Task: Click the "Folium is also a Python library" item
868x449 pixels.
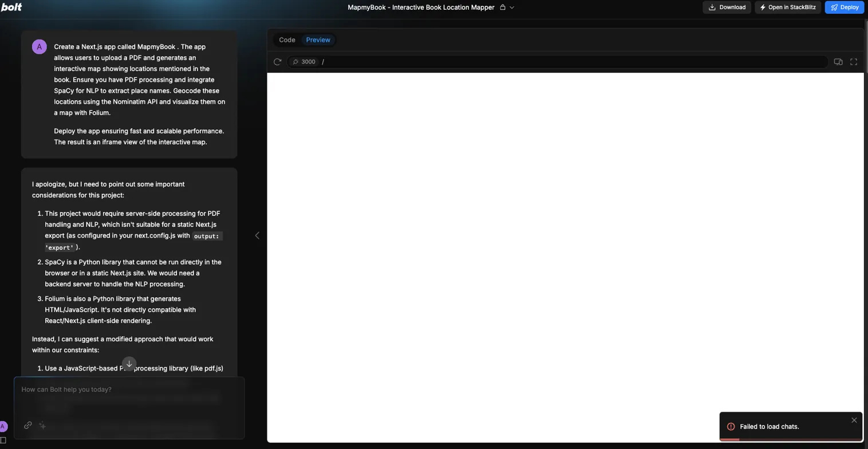Action: pyautogui.click(x=121, y=310)
